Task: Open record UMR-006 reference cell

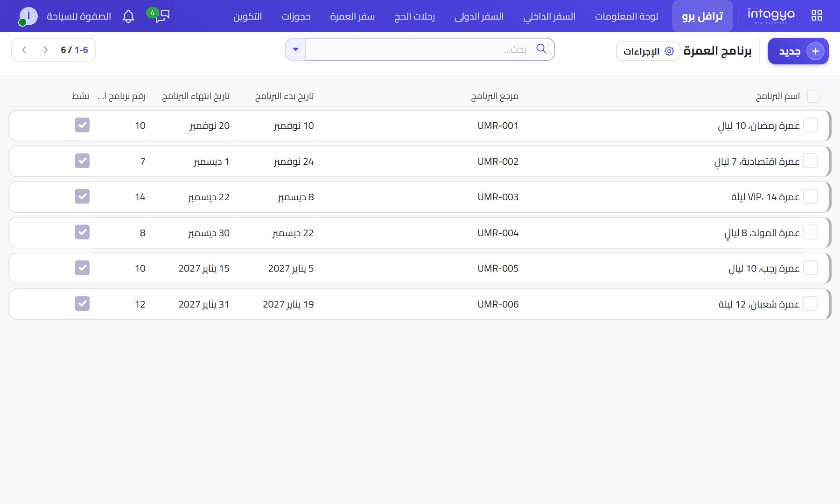Action: coord(498,304)
